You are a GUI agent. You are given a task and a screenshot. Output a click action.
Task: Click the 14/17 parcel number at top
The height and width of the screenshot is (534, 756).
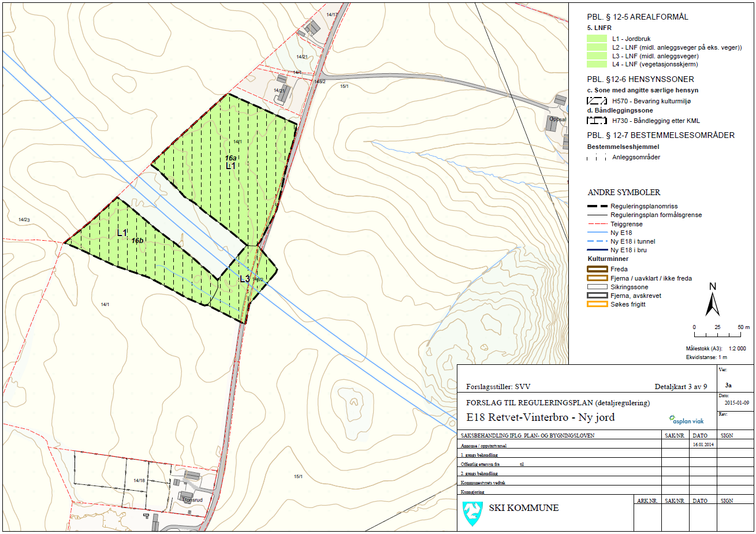(x=332, y=14)
